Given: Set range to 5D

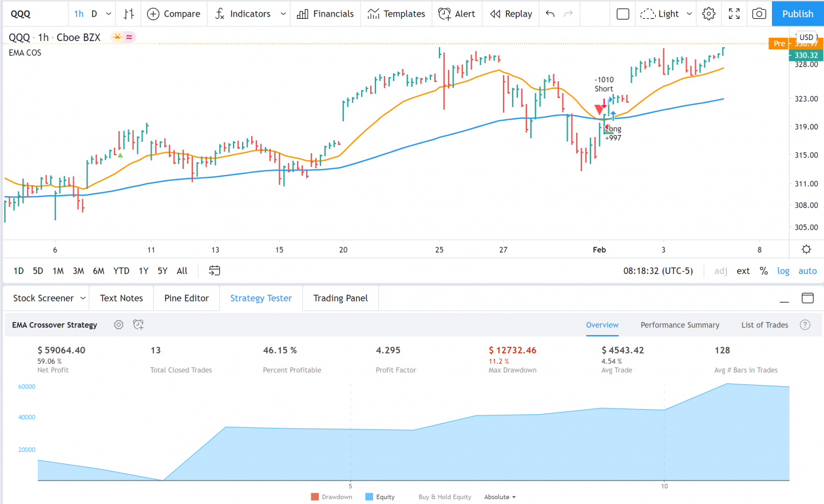Looking at the screenshot, I should (38, 271).
